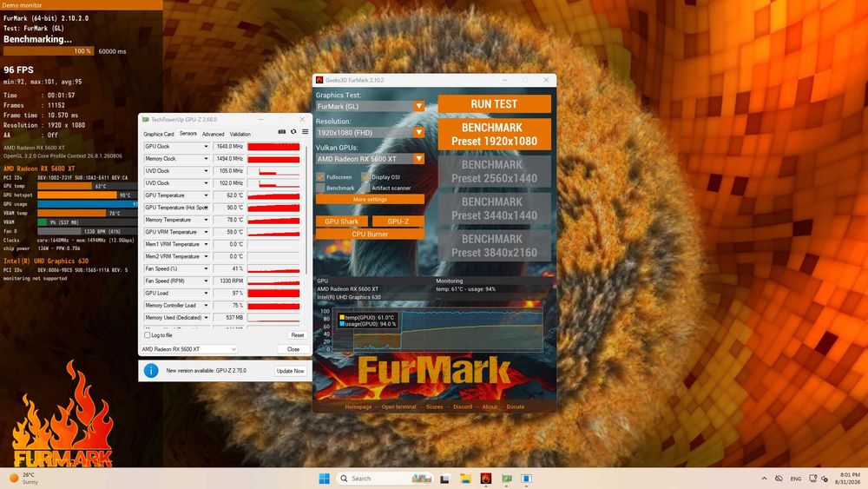Screen dimensions: 868x489
Task: Click Update Now for GPU-Z
Action: [x=290, y=371]
